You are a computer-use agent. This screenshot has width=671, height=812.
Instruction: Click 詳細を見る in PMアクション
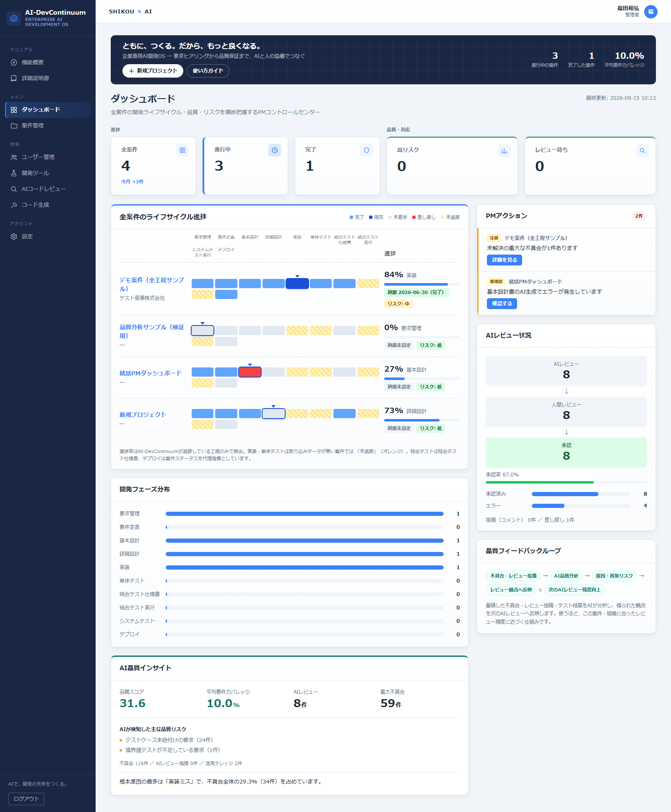tap(505, 260)
